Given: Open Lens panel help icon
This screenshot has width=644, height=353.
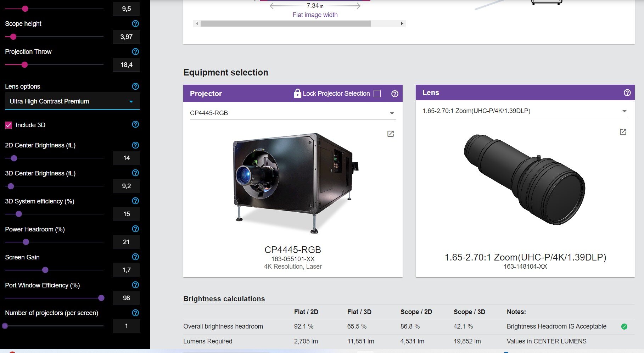Looking at the screenshot, I should coord(627,93).
